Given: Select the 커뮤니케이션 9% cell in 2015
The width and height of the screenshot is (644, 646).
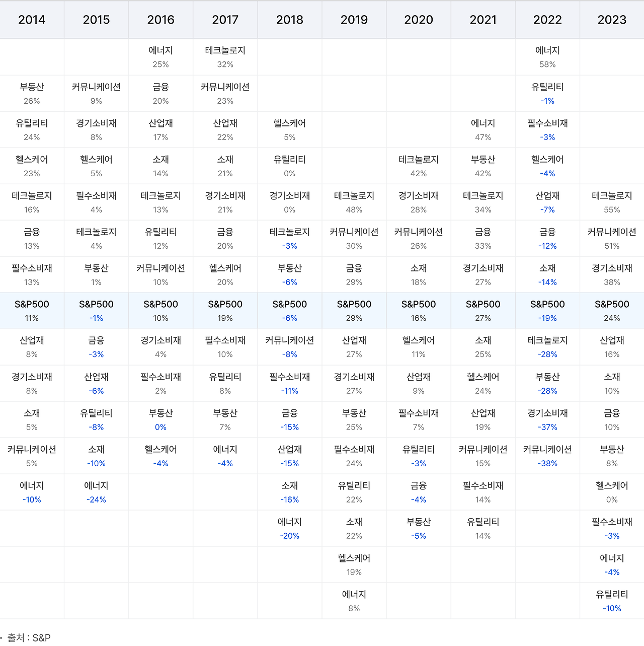Looking at the screenshot, I should pos(96,93).
